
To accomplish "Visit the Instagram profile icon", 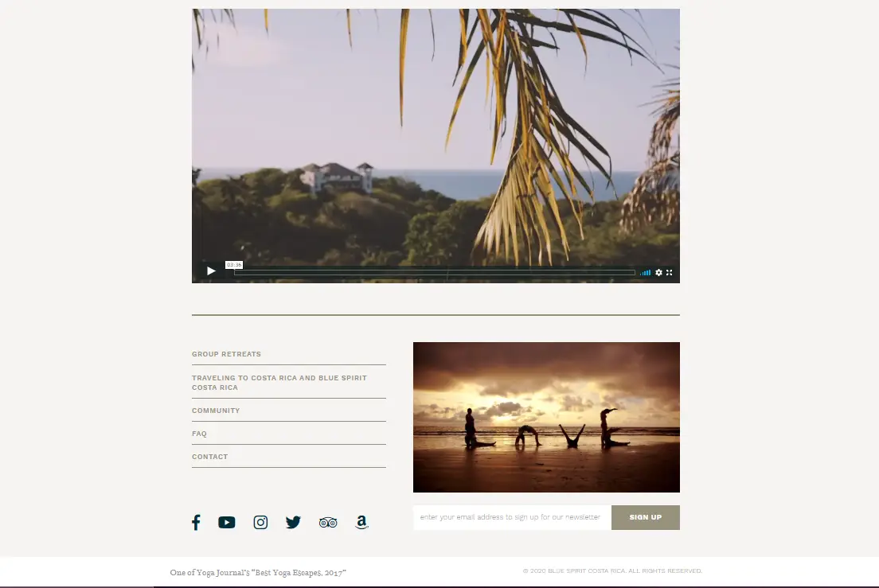I will 260,523.
